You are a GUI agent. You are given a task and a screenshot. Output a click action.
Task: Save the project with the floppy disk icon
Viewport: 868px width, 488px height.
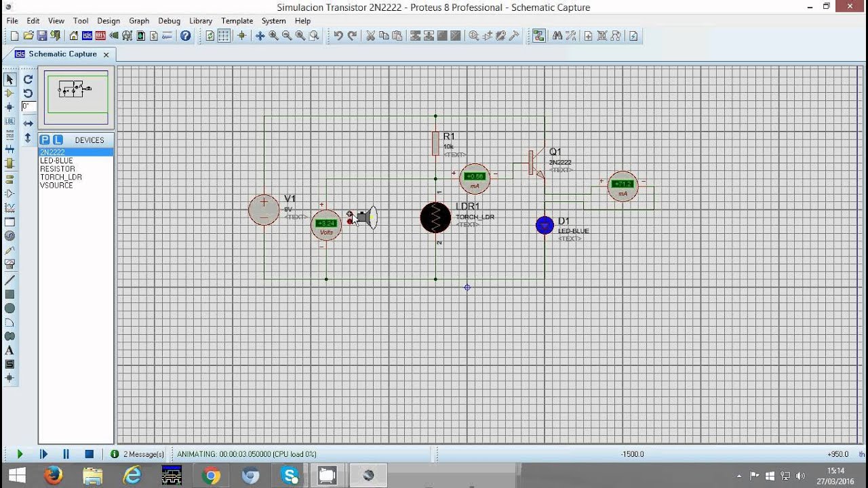point(42,36)
